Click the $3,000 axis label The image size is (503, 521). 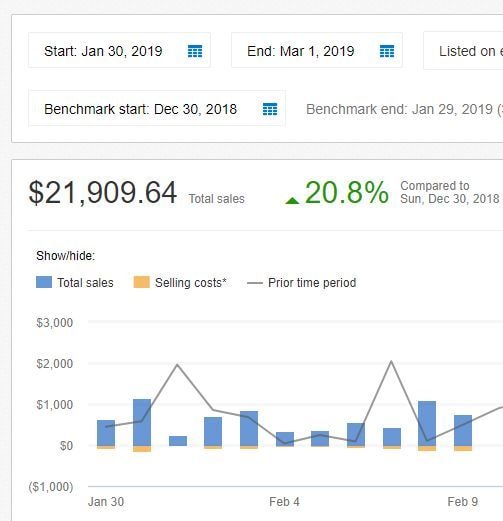pyautogui.click(x=55, y=322)
